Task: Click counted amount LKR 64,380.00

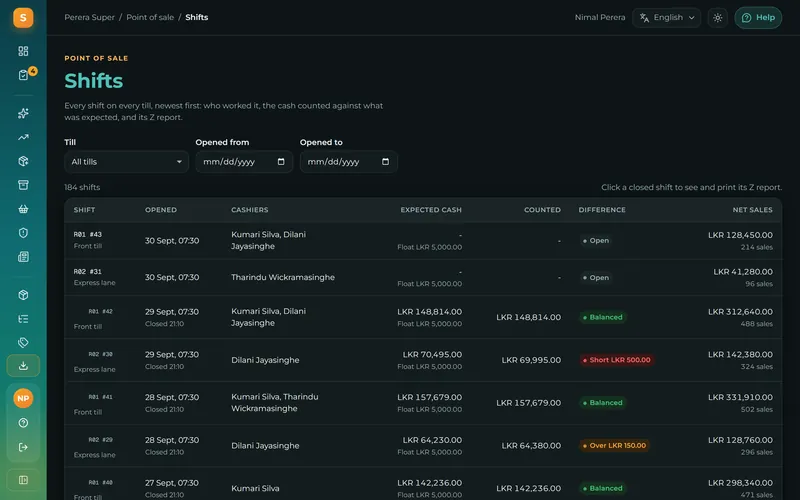Action: 531,445
